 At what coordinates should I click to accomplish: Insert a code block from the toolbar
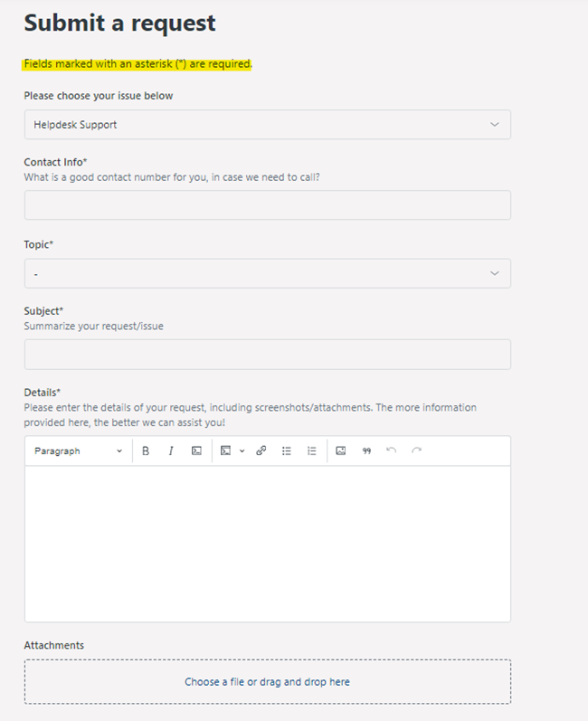[x=226, y=451]
